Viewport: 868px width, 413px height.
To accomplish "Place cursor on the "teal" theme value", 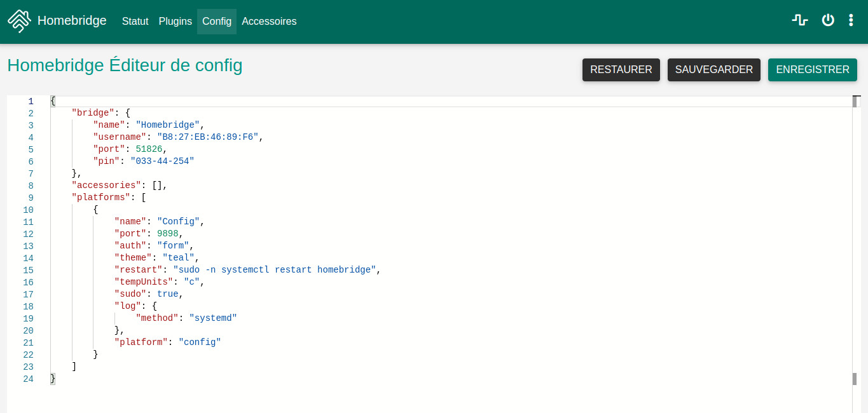I will click(178, 258).
